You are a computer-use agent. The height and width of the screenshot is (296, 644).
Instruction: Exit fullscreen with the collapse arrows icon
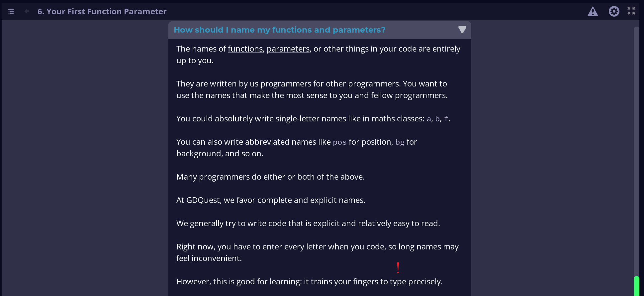631,11
